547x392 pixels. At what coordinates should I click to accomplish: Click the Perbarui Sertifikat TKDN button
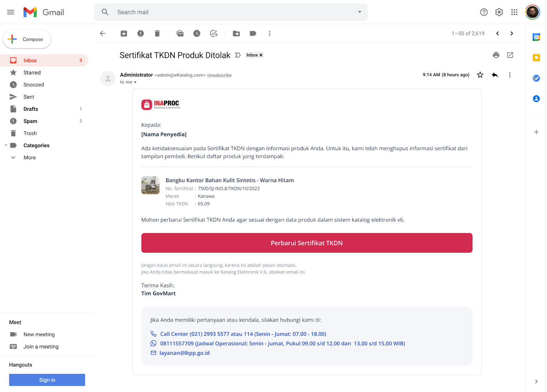coord(307,243)
